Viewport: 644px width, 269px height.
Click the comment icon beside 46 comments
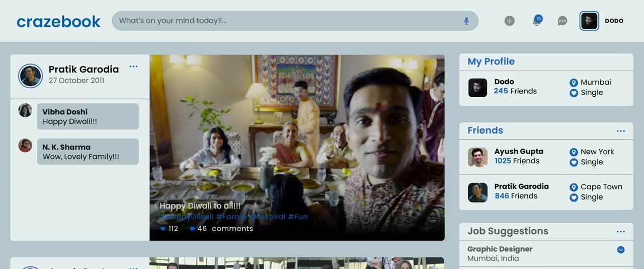click(192, 229)
